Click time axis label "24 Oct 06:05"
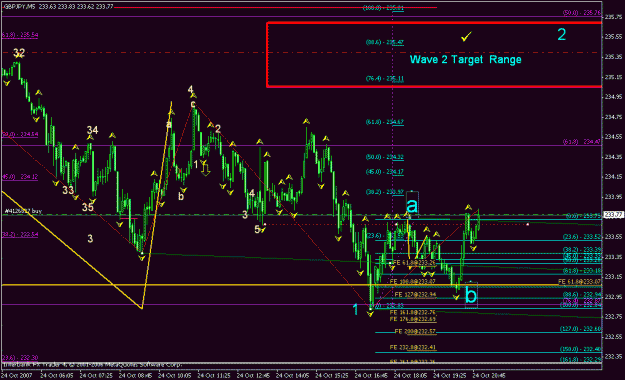This screenshot has height=380, width=625. point(57,376)
